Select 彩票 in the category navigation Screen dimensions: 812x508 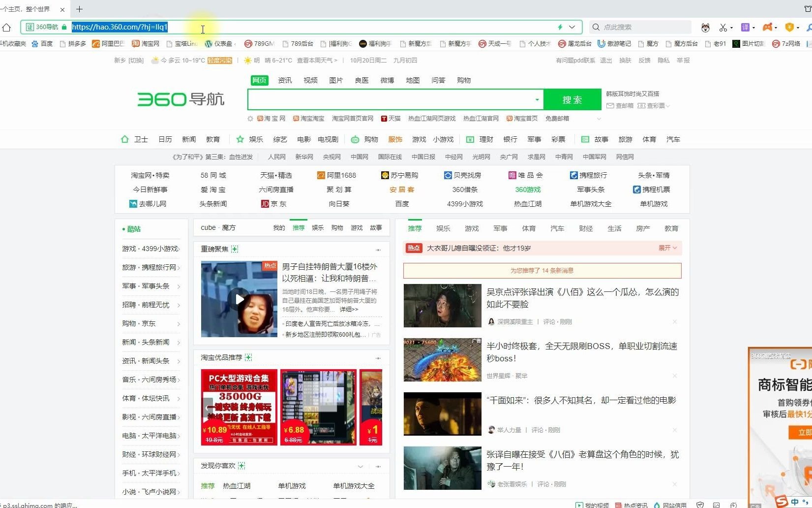tap(558, 139)
